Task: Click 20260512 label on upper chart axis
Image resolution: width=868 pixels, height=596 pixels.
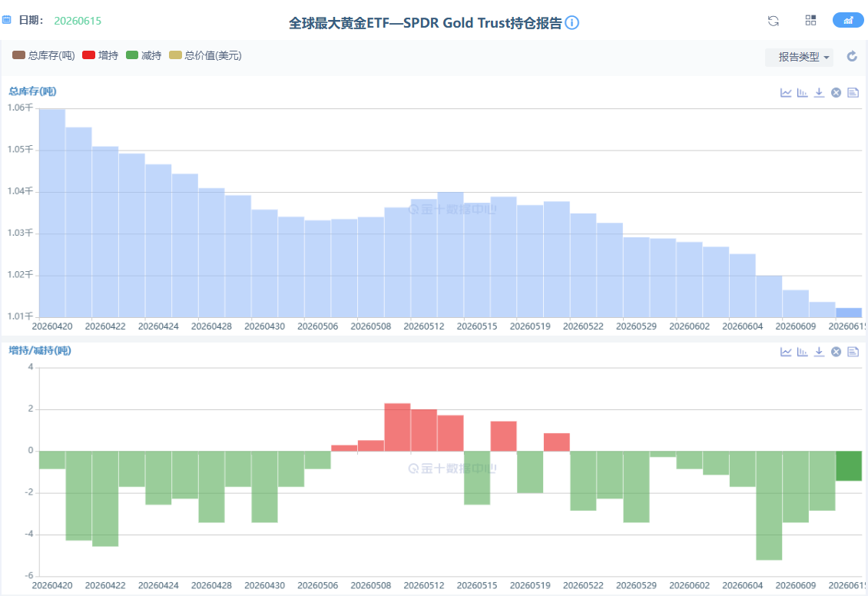Action: (x=424, y=326)
